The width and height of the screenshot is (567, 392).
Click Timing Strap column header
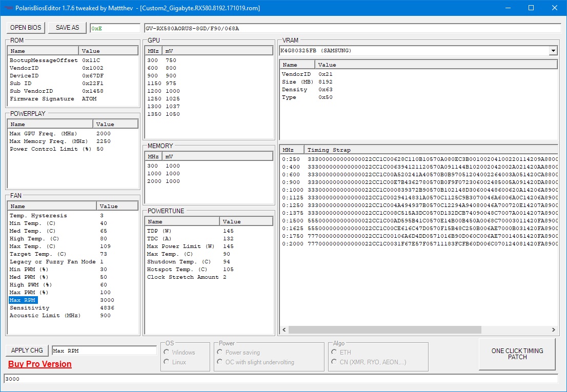431,150
